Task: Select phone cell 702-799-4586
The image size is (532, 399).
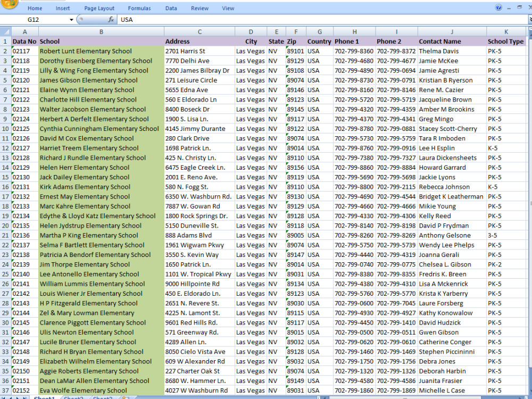Action: [x=396, y=381]
